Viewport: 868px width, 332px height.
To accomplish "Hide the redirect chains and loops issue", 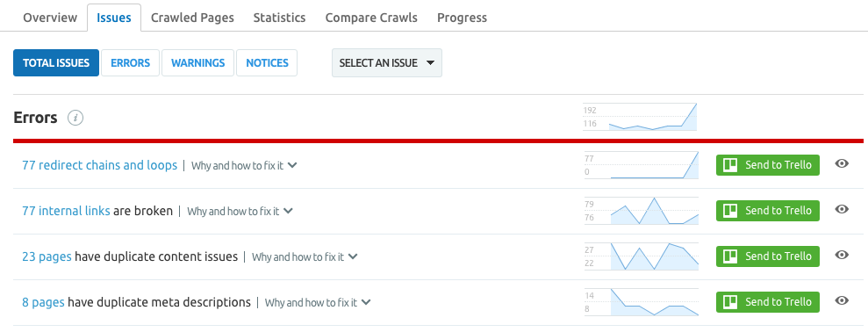I will tap(842, 163).
